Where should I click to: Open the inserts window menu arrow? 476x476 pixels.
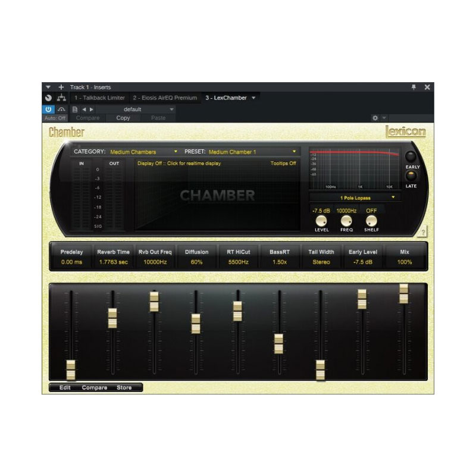pos(48,87)
